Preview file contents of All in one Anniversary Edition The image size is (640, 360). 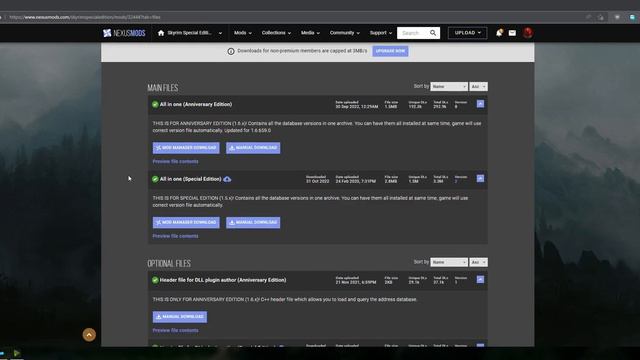point(176,162)
